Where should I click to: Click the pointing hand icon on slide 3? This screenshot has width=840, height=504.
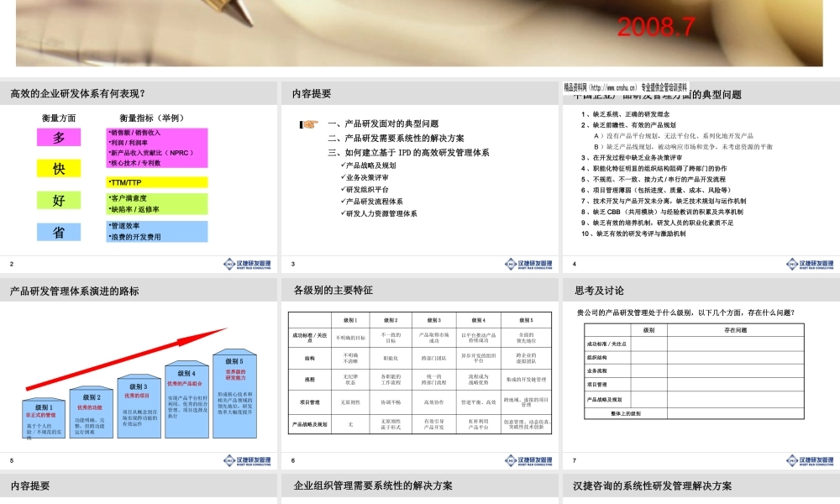point(310,124)
